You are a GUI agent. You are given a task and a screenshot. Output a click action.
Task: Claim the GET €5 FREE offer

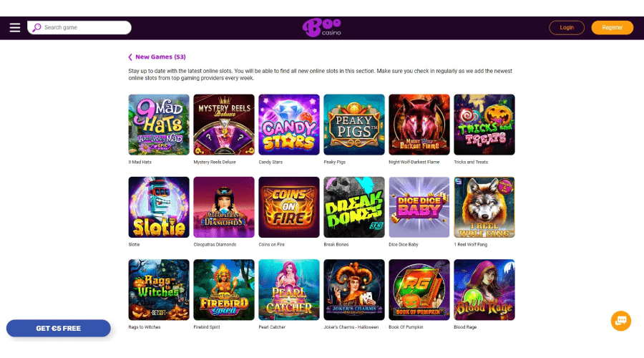pos(59,329)
